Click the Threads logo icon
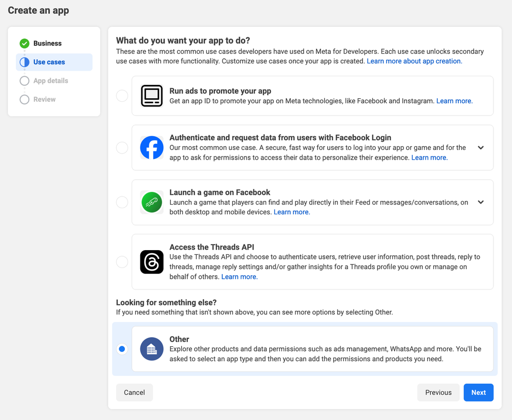512x420 pixels. tap(152, 262)
